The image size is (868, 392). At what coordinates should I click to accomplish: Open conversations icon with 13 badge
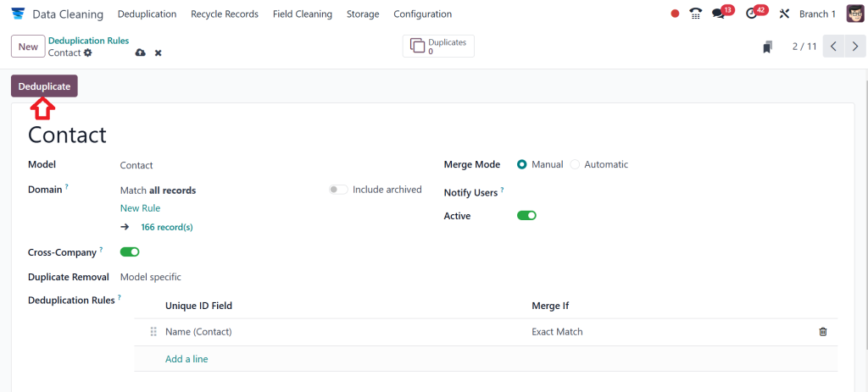tap(719, 14)
